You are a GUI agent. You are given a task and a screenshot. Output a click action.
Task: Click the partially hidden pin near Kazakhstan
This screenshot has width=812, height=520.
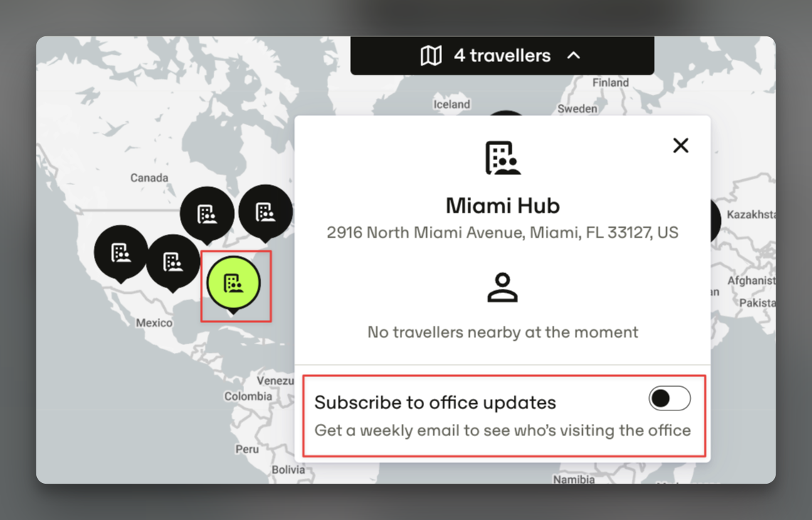tap(716, 221)
